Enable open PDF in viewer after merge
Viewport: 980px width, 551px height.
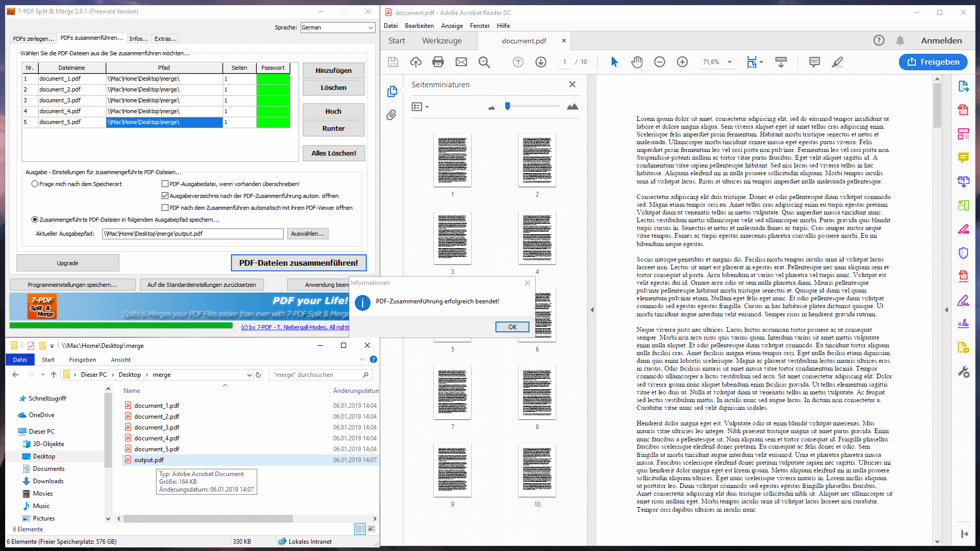165,208
